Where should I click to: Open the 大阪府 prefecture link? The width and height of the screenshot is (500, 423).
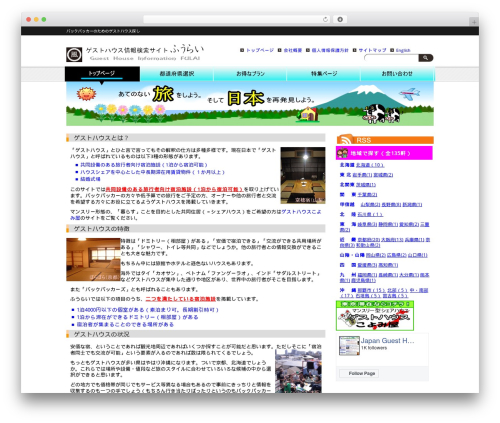click(393, 240)
